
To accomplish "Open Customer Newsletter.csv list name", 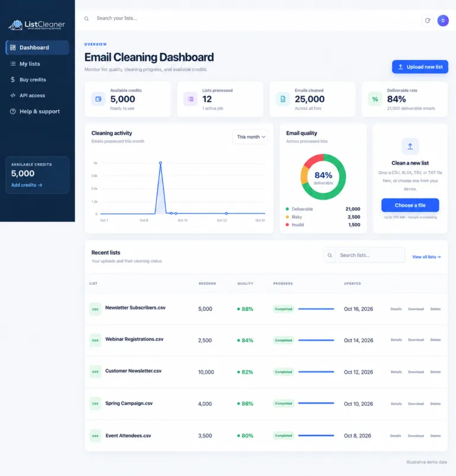I will pos(133,371).
